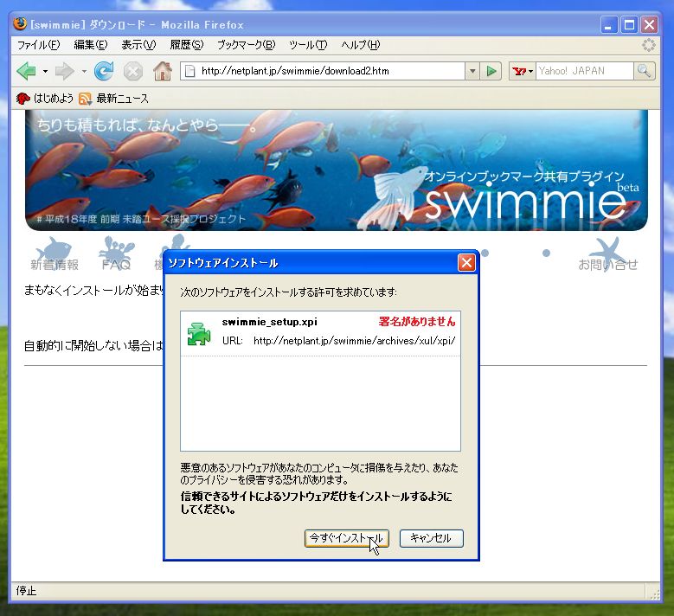674x616 pixels.
Task: Open the address bar history dropdown
Action: (x=472, y=71)
